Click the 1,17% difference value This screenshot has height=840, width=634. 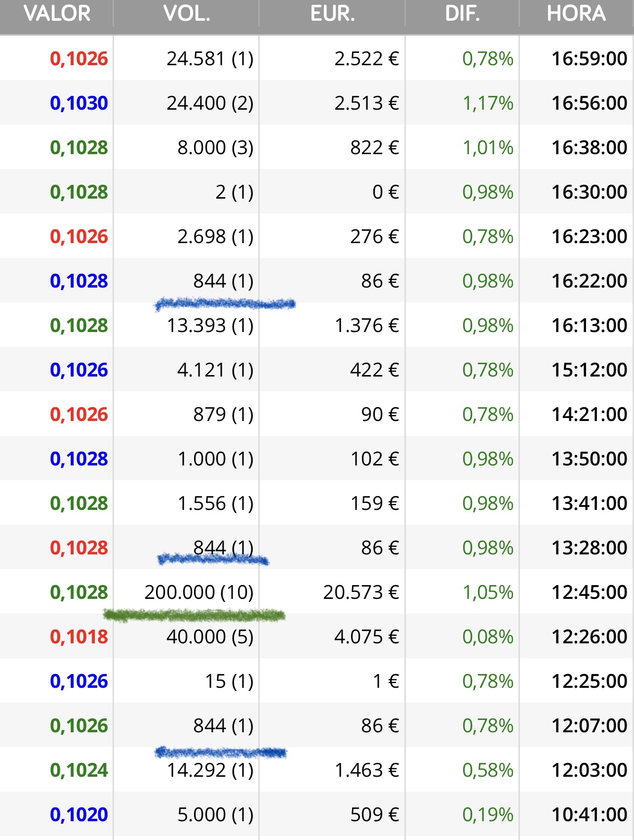tap(488, 103)
